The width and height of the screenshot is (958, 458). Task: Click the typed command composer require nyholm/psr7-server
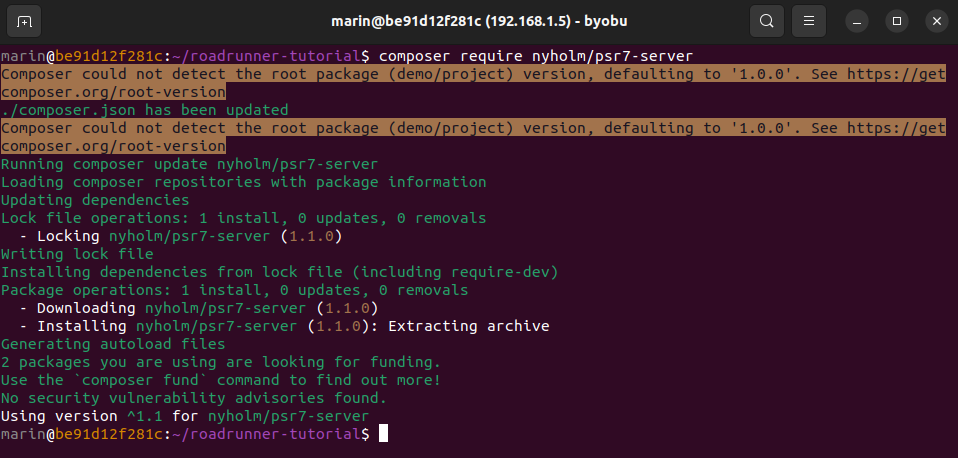click(x=536, y=57)
